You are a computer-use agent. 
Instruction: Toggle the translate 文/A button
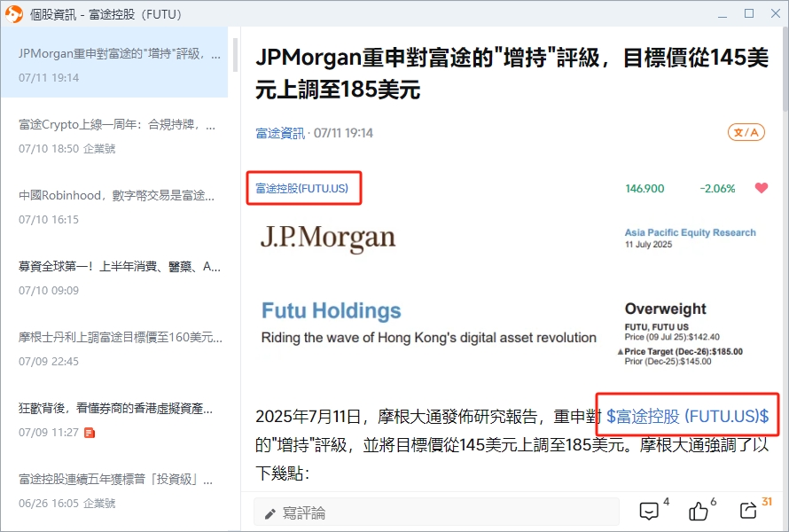point(746,132)
